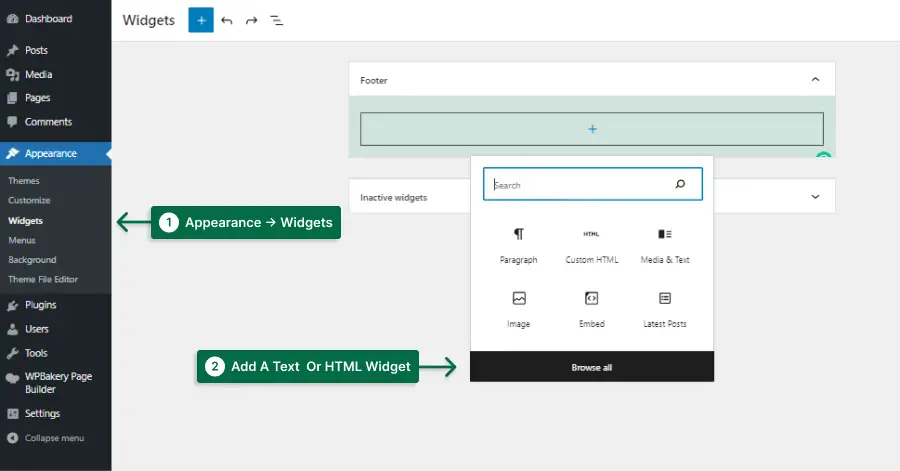Go to Themes under Appearance
This screenshot has width=900, height=471.
pyautogui.click(x=24, y=181)
